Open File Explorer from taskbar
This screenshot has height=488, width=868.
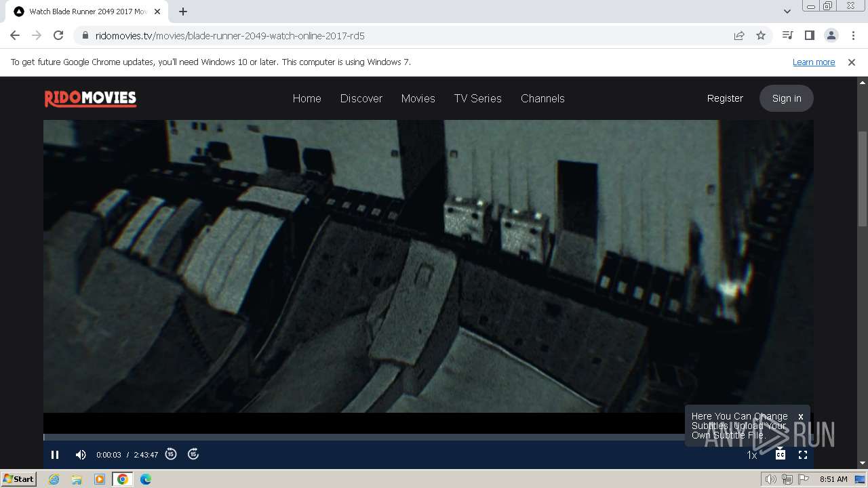(77, 479)
